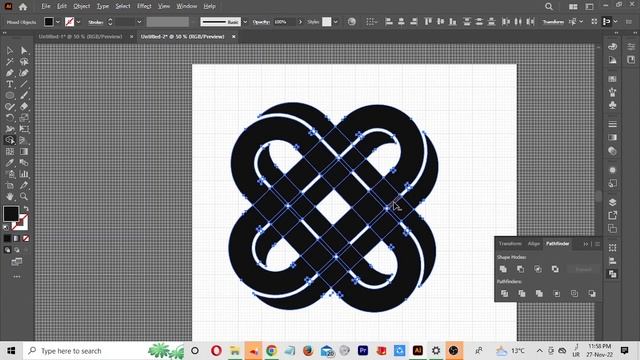Click Merge in Pathfinders row
Screen dimensions: 640x360
point(539,293)
